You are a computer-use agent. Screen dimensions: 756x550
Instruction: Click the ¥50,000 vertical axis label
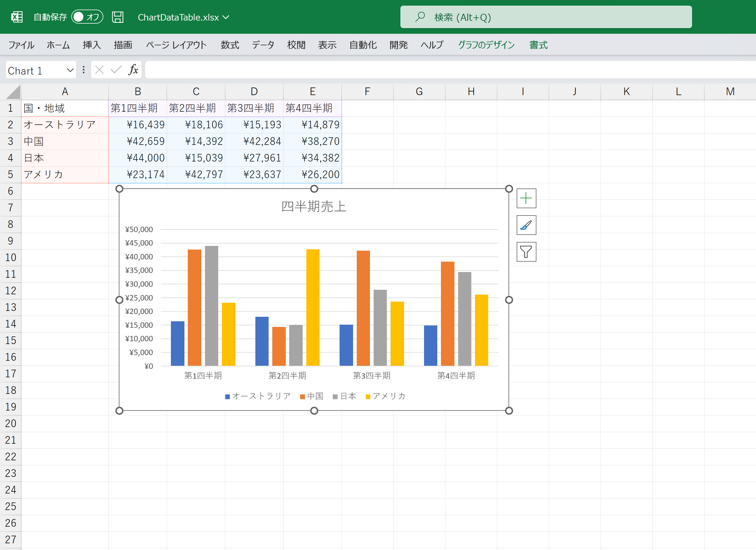(139, 230)
